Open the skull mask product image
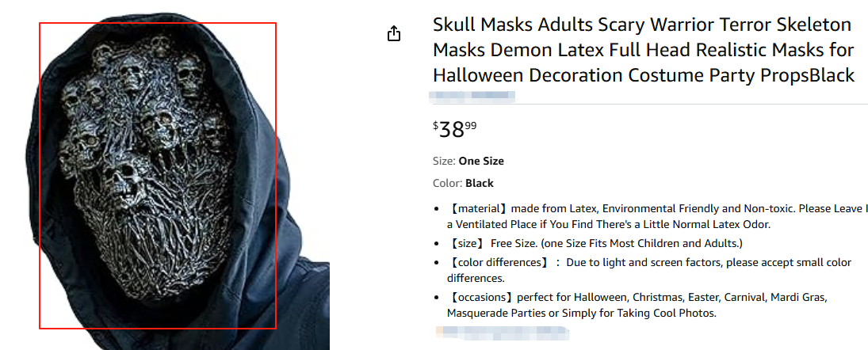868x350 pixels. (x=158, y=174)
